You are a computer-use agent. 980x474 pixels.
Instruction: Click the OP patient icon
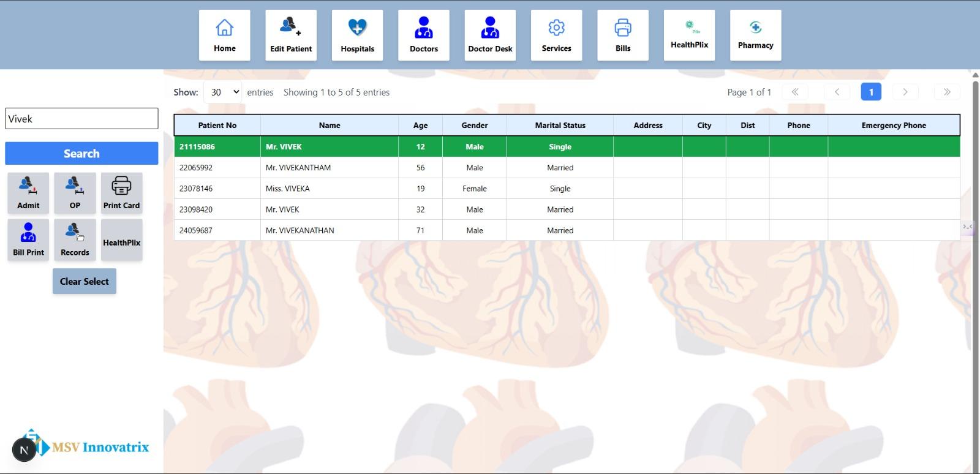tap(75, 193)
